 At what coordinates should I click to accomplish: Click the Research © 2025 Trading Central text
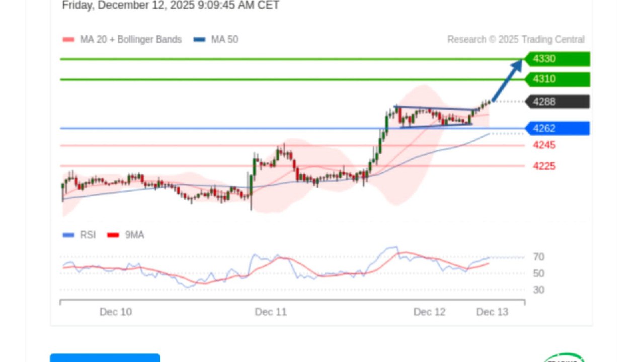click(x=516, y=40)
